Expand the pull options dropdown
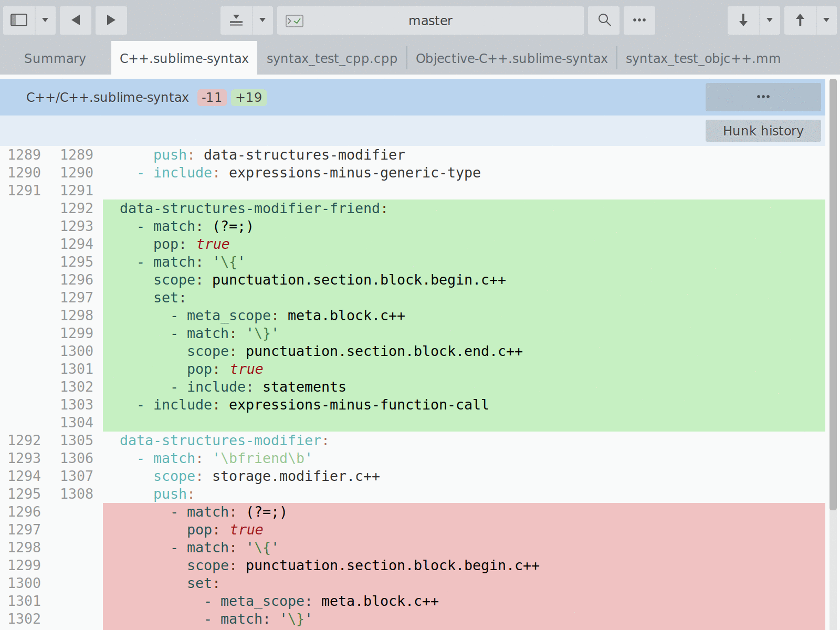Screen dimensions: 840x630 770,20
